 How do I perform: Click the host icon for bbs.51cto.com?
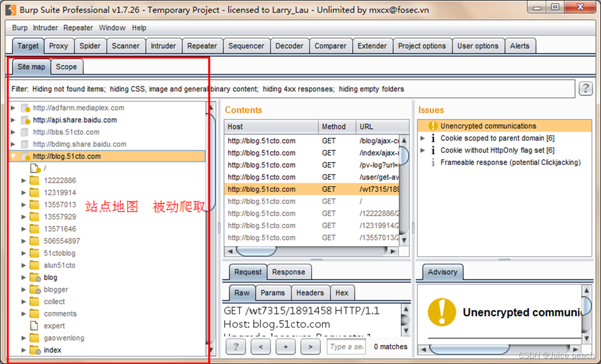point(25,132)
